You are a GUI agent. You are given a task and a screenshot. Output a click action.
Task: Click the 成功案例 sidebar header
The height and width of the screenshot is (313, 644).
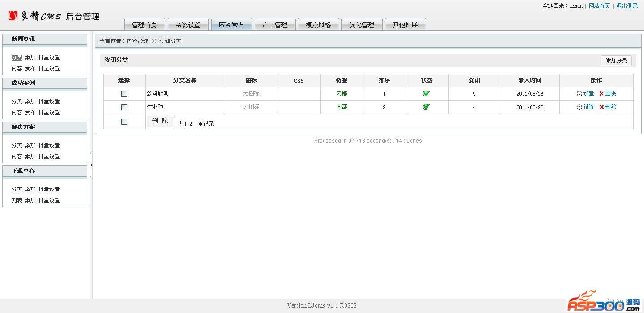coord(45,83)
